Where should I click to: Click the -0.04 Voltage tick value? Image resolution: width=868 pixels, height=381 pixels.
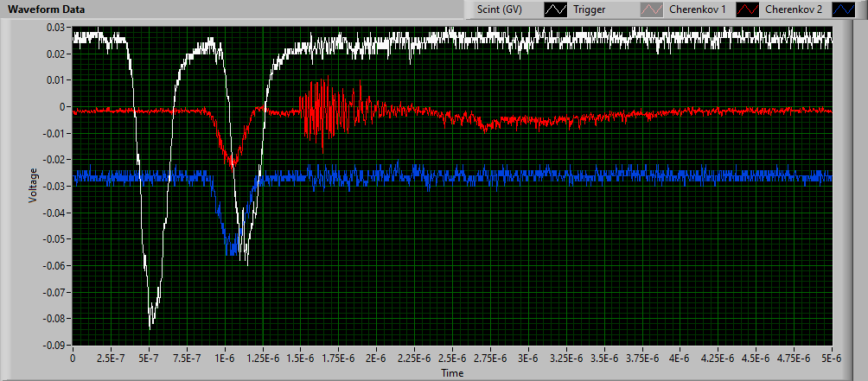pyautogui.click(x=56, y=213)
